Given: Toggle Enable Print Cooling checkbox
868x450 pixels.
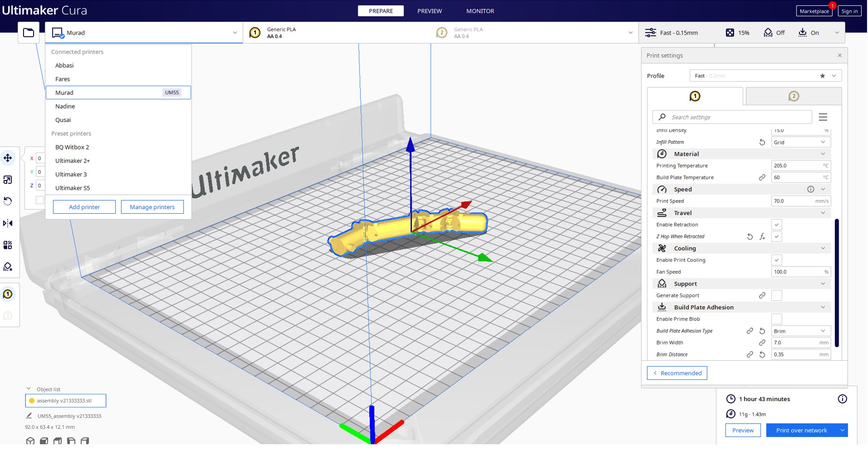Looking at the screenshot, I should pos(777,260).
